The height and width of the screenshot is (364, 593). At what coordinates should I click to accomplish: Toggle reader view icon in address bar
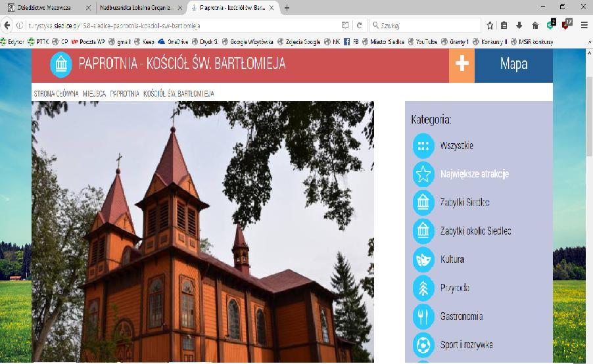pos(345,26)
